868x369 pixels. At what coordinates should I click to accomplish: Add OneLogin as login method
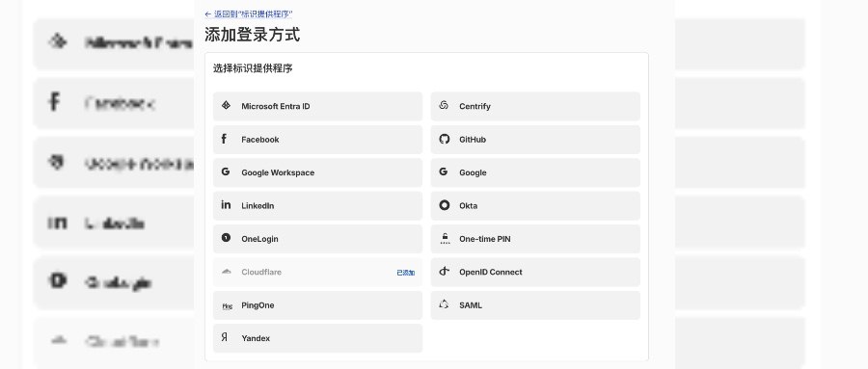[x=317, y=239]
